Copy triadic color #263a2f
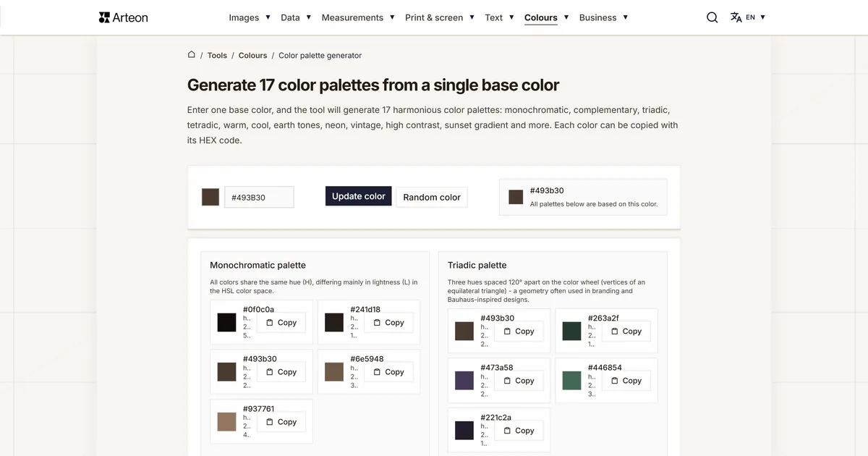 [626, 332]
